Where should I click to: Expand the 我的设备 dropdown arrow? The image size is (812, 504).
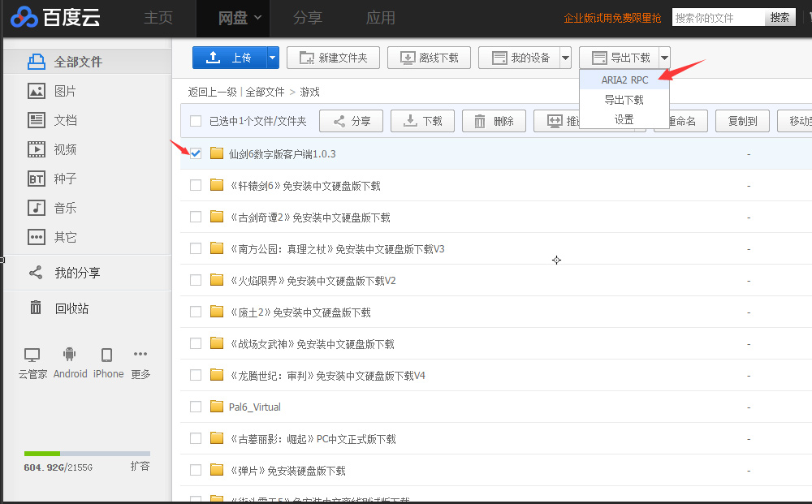565,58
